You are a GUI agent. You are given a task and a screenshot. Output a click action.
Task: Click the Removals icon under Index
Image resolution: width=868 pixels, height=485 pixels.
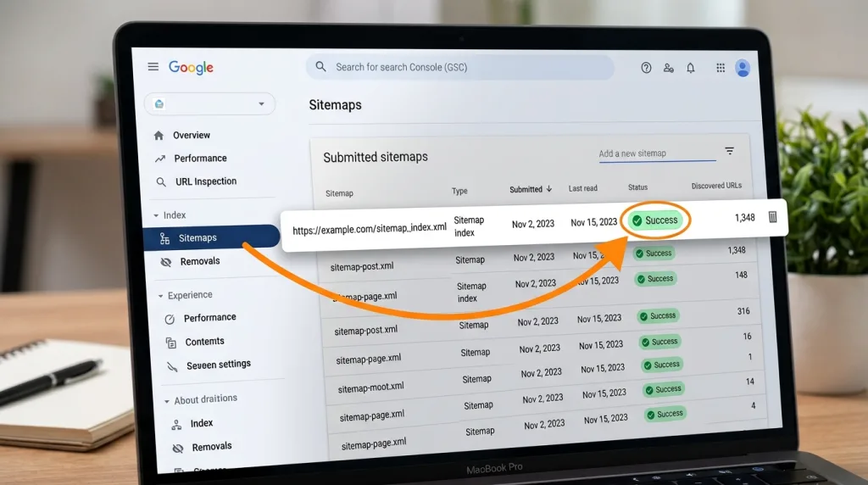(x=165, y=262)
